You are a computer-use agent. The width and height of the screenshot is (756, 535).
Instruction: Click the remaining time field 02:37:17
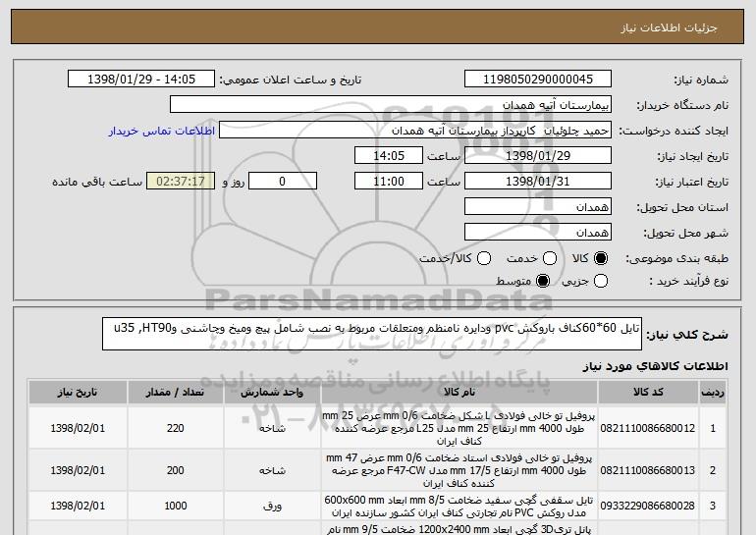181,182
